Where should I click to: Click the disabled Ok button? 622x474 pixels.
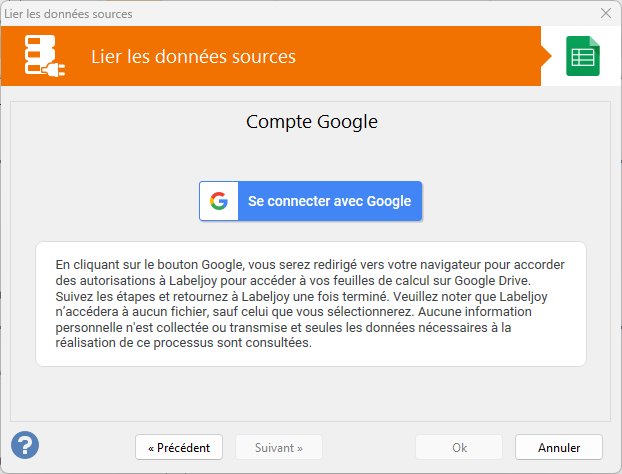(459, 447)
